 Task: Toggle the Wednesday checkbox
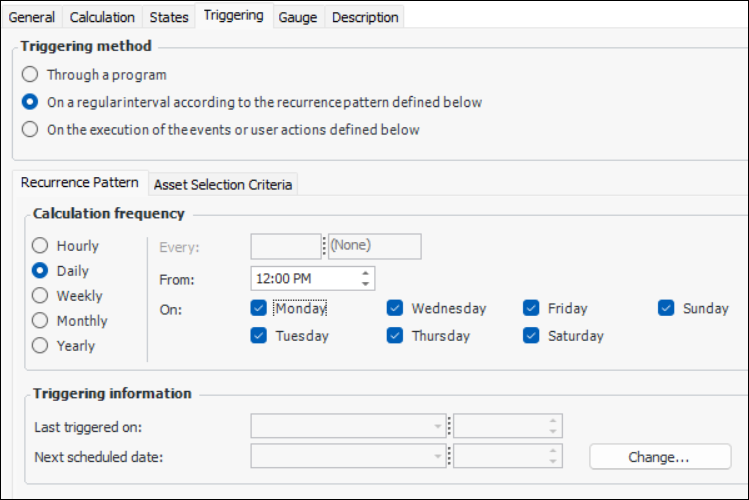point(396,308)
